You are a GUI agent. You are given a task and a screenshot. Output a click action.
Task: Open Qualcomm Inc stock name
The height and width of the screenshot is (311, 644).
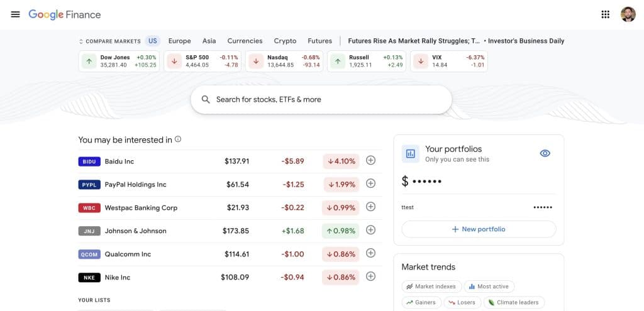128,254
